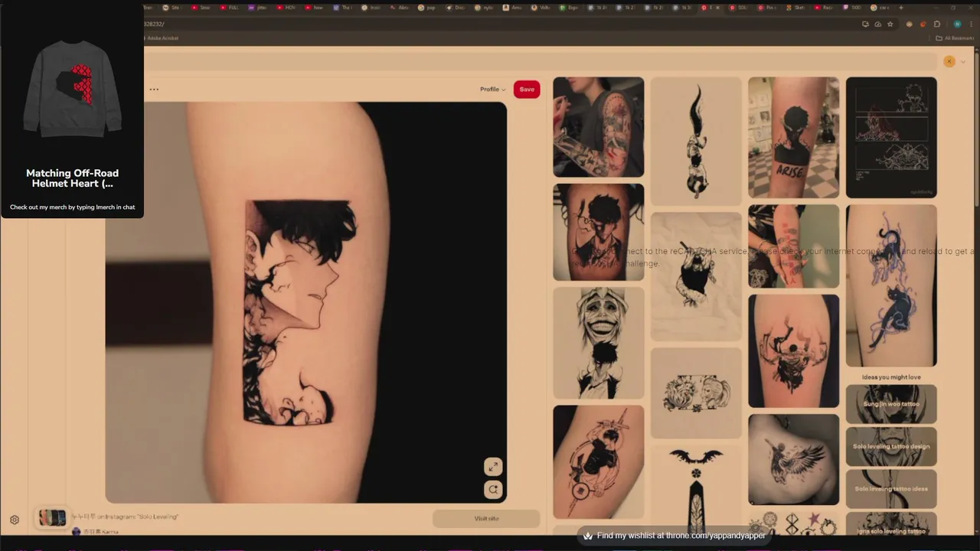Click the Ideas you might love heading
980x551 pixels.
point(891,377)
